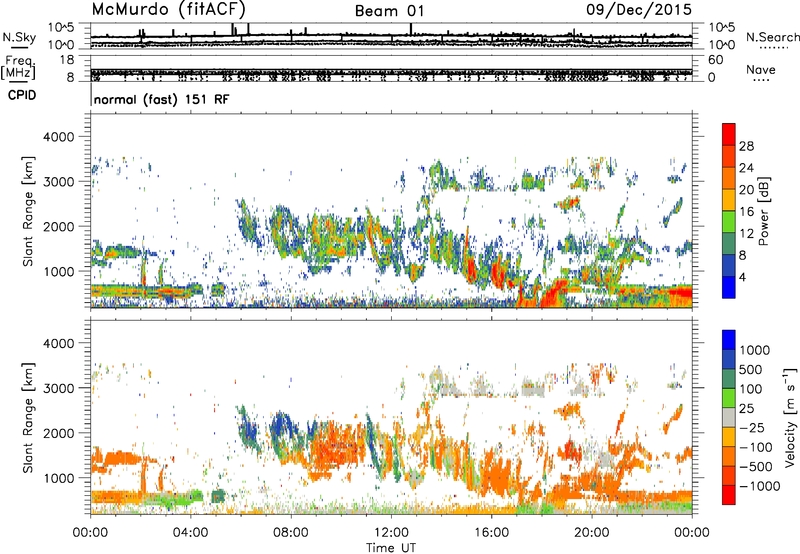Click the '04:00' time tick label
This screenshot has width=800, height=554.
point(190,533)
